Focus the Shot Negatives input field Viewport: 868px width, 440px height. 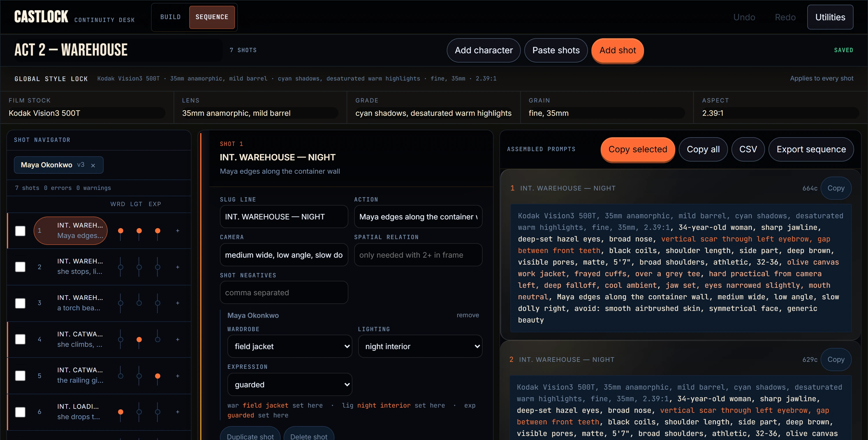284,292
